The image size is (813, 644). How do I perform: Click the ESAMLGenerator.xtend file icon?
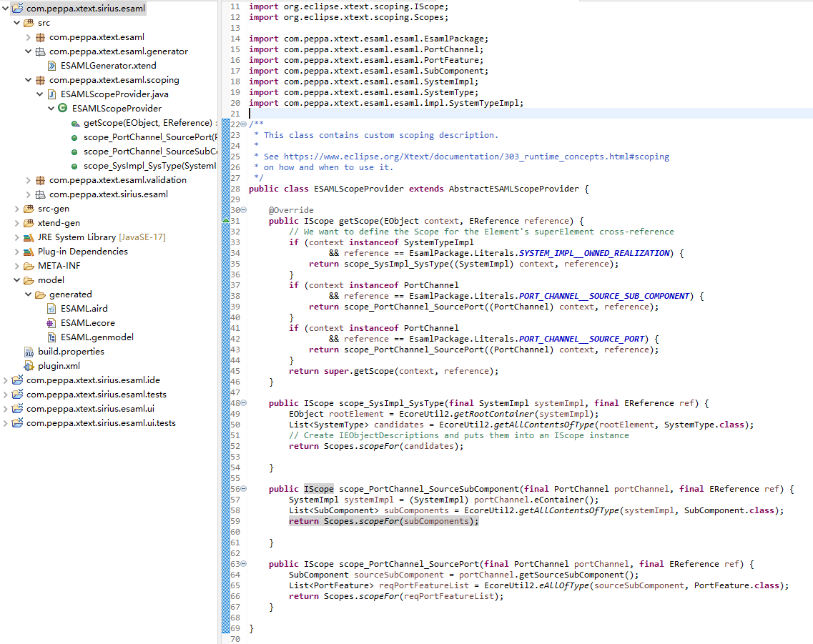point(52,66)
